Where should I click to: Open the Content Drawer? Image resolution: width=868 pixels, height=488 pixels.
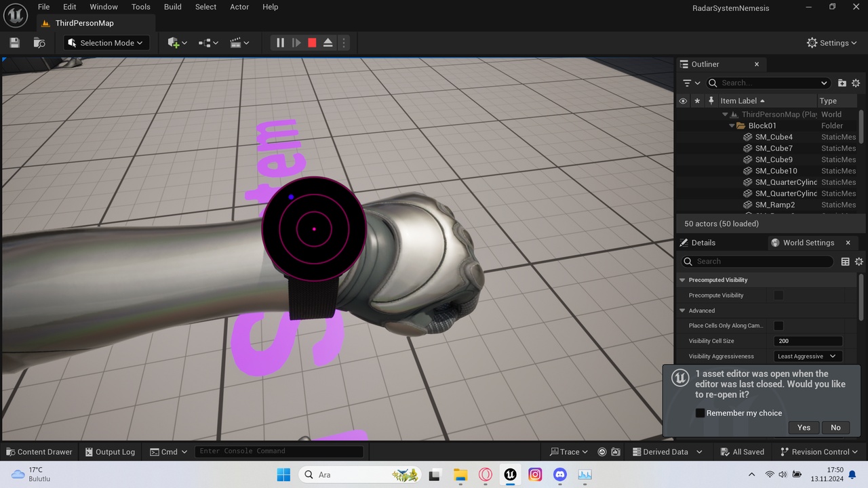click(39, 451)
